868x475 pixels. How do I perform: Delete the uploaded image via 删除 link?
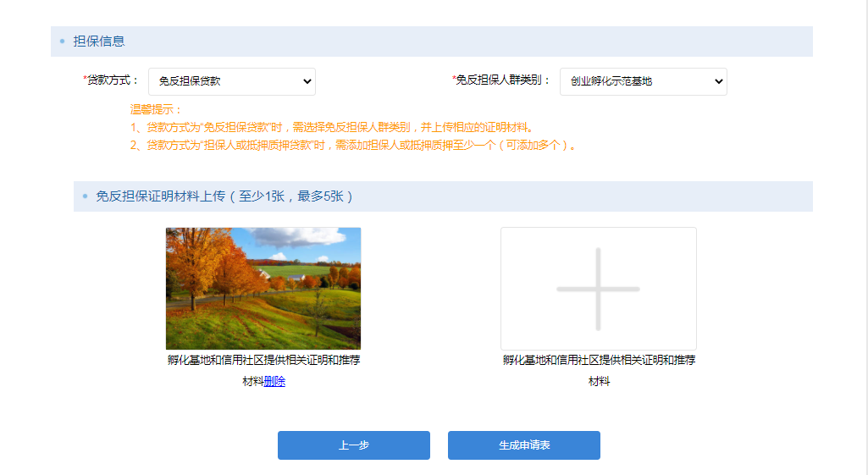click(x=274, y=381)
